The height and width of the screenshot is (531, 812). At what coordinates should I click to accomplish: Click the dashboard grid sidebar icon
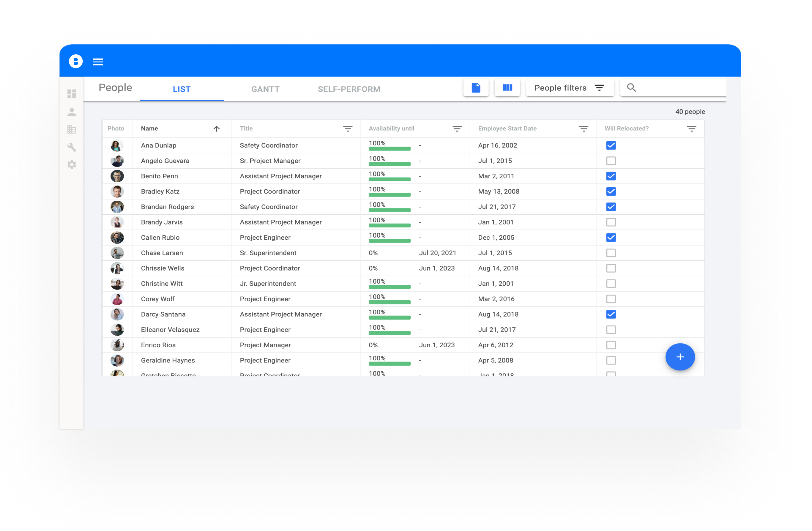[72, 94]
